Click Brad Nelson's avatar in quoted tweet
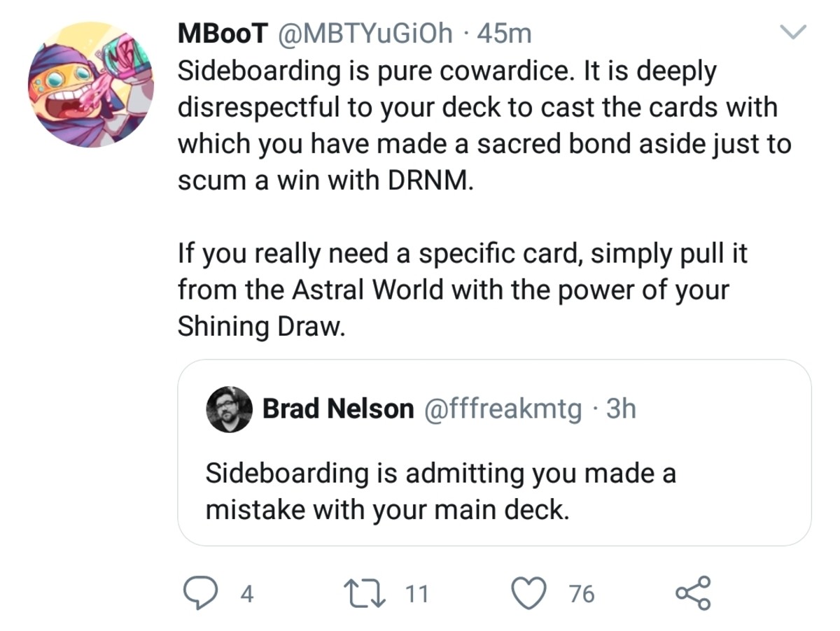Image resolution: width=840 pixels, height=631 pixels. point(230,409)
